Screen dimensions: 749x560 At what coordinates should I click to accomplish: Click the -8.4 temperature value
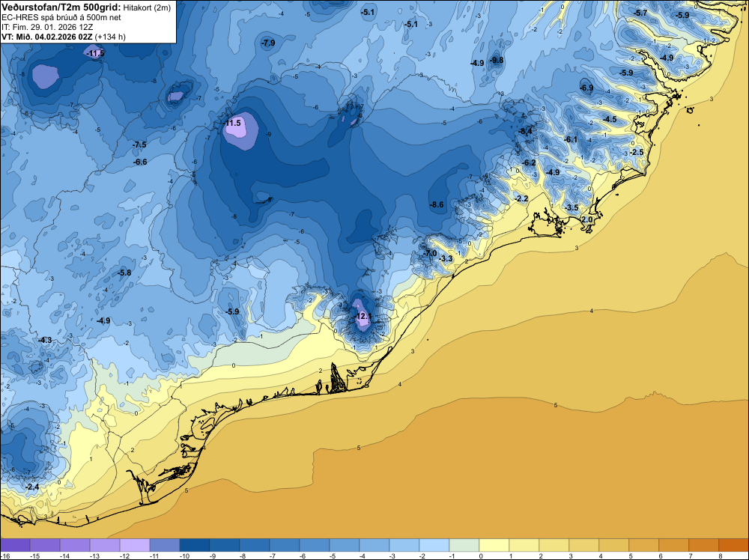tap(525, 131)
